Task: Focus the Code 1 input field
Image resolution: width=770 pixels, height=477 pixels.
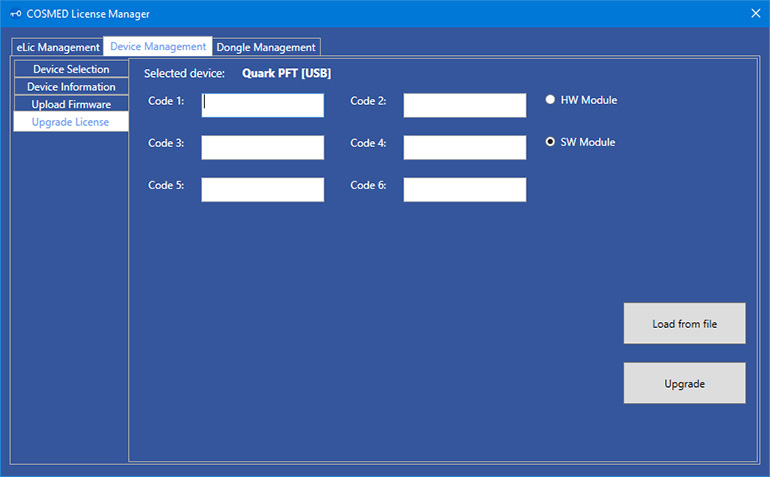Action: coord(263,105)
